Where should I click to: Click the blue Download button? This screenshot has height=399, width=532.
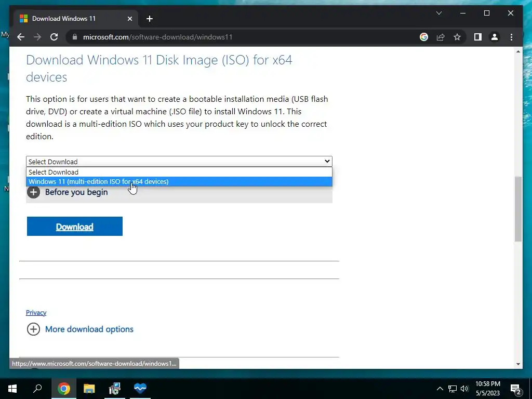(75, 227)
